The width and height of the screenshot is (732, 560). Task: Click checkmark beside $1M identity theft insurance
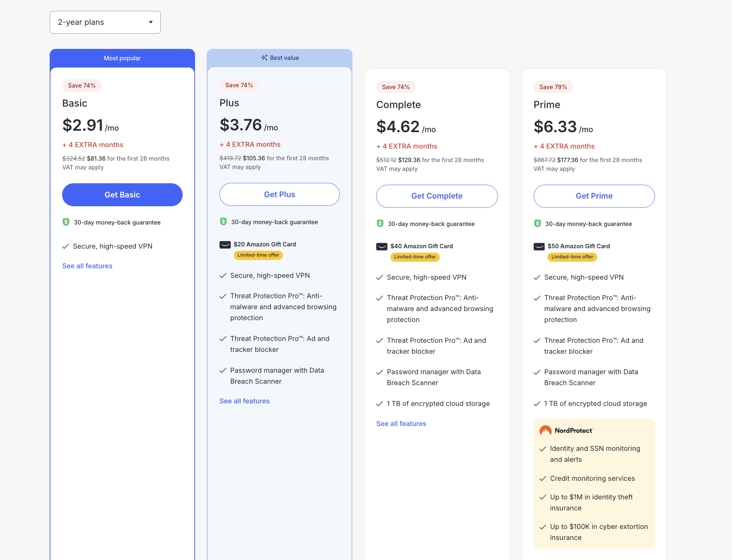tap(543, 497)
